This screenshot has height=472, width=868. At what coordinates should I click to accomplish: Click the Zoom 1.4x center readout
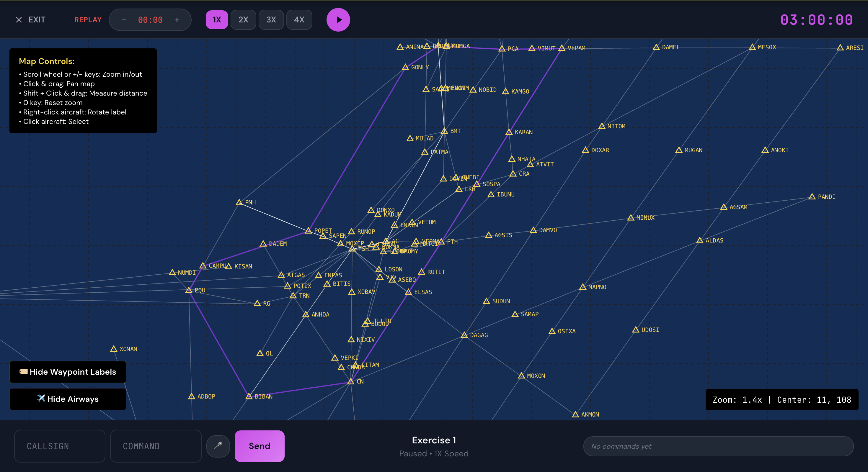(782, 400)
